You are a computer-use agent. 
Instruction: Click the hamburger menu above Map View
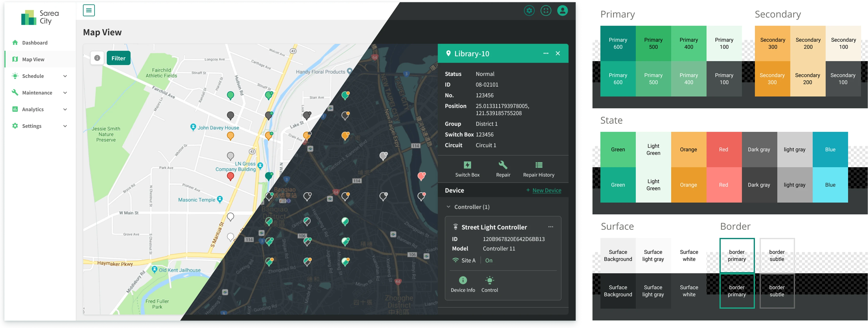(x=89, y=10)
